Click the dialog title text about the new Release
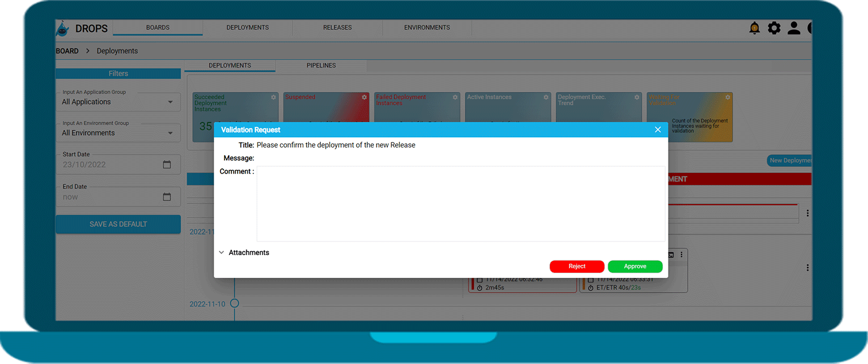 (336, 145)
